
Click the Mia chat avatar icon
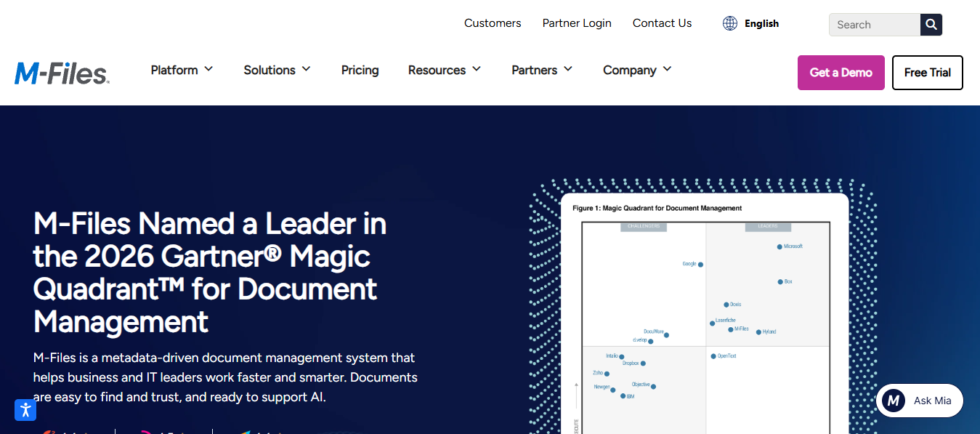coord(894,401)
